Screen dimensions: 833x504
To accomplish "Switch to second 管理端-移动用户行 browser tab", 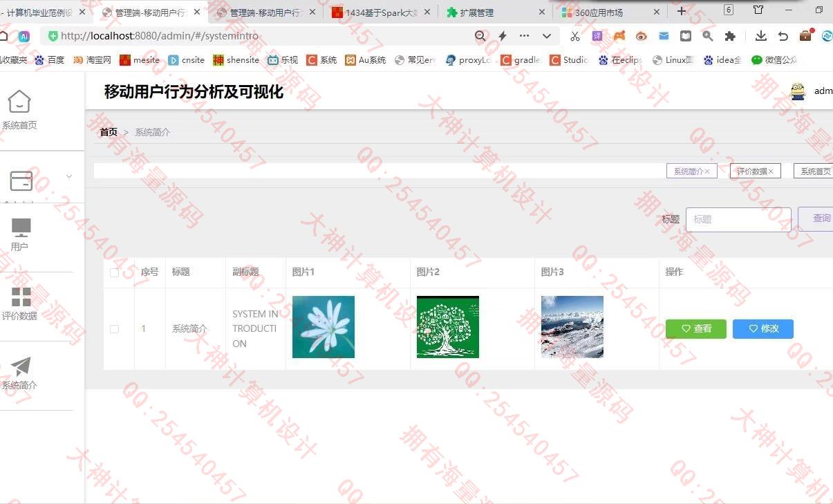I will click(265, 12).
